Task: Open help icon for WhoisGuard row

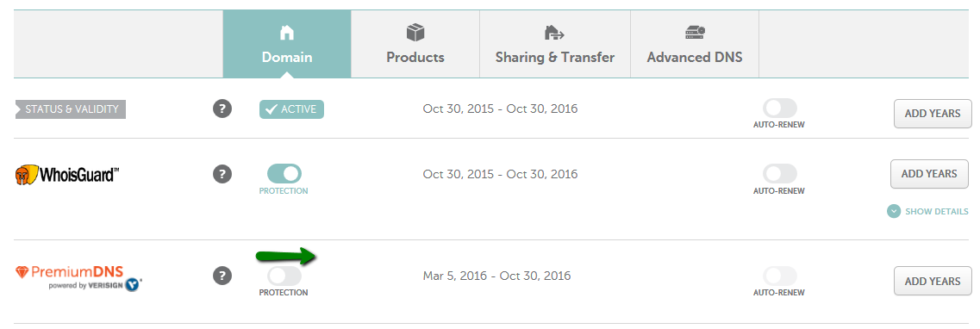Action: click(222, 174)
